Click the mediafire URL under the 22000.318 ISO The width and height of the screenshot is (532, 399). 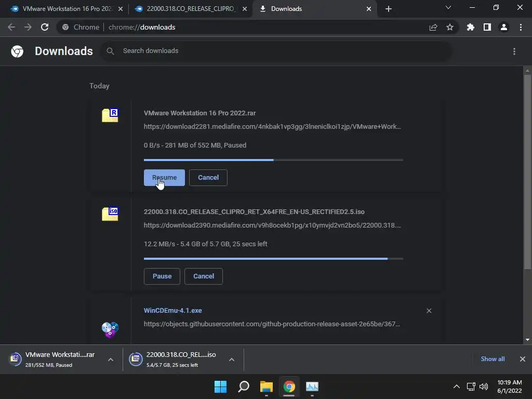272,225
